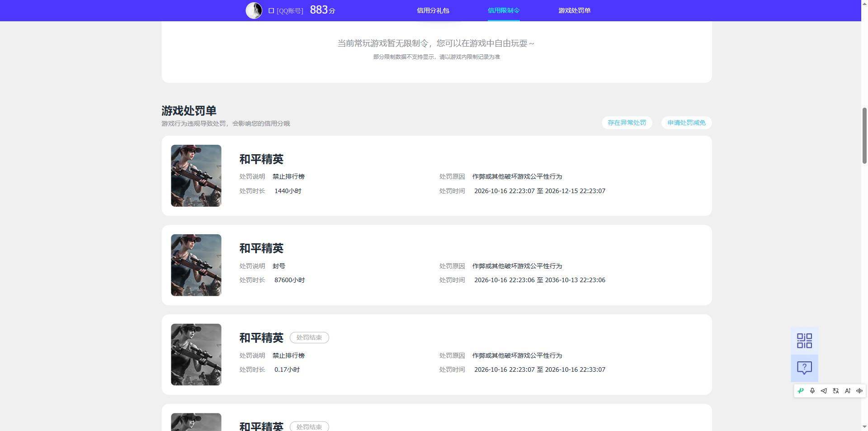Click the 和平精英 title of 封号 card
The width and height of the screenshot is (868, 431).
click(261, 248)
